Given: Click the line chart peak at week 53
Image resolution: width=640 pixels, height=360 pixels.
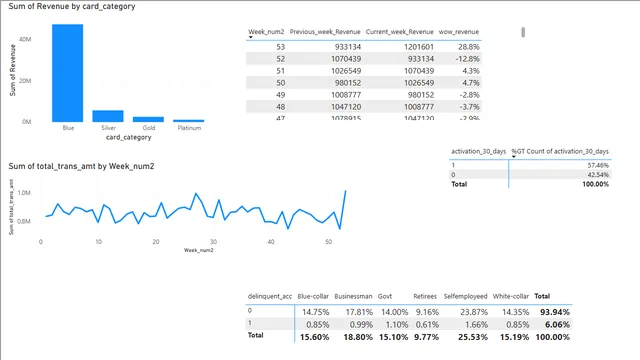Looking at the screenshot, I should [346, 191].
